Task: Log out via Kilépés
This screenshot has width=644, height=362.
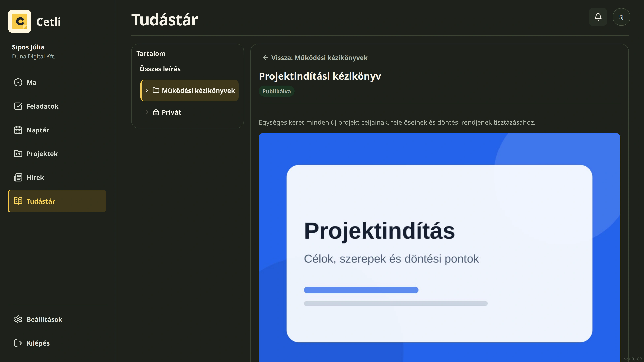Action: click(57, 343)
